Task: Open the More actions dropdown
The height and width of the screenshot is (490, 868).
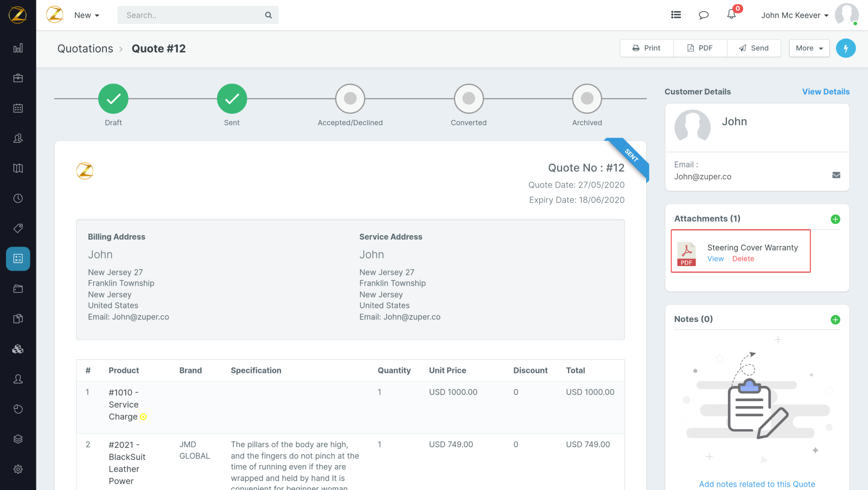Action: click(x=809, y=48)
